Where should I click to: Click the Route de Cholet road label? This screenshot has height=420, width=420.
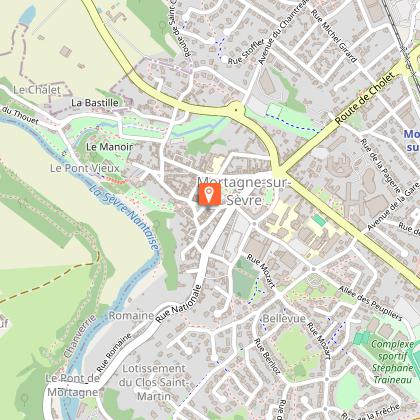point(366,98)
